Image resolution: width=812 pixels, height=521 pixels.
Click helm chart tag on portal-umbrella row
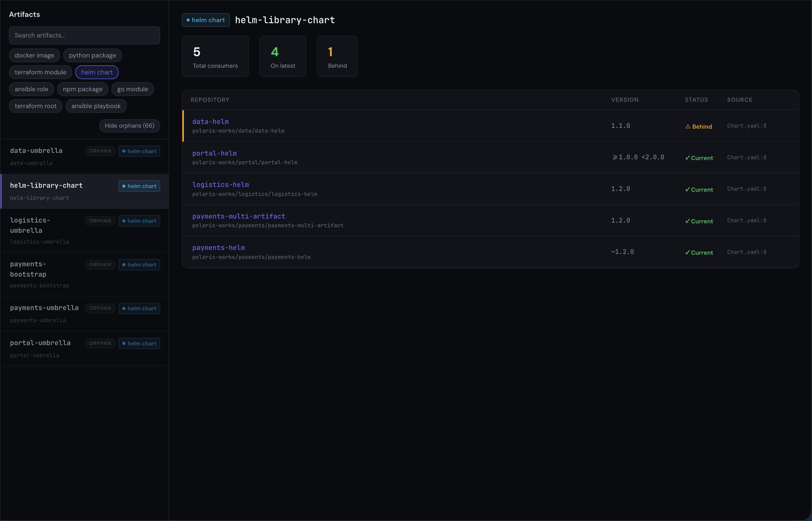(139, 343)
